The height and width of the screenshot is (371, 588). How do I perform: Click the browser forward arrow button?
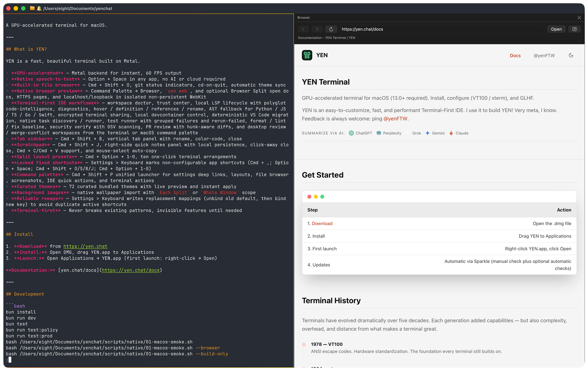point(317,29)
